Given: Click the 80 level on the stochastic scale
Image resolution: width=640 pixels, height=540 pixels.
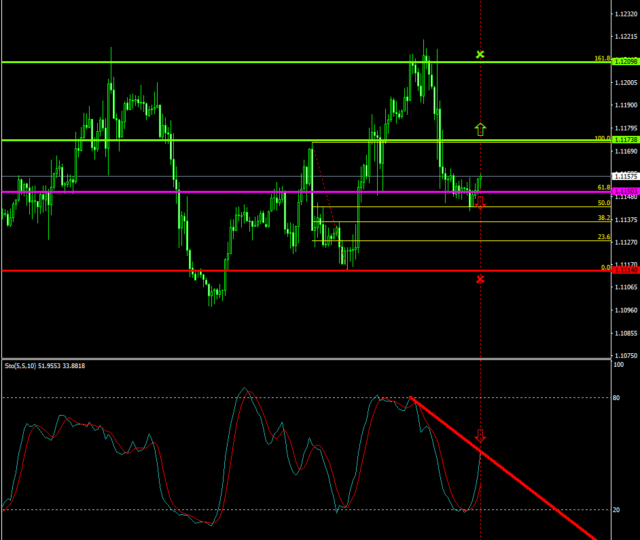Looking at the screenshot, I should (616, 398).
